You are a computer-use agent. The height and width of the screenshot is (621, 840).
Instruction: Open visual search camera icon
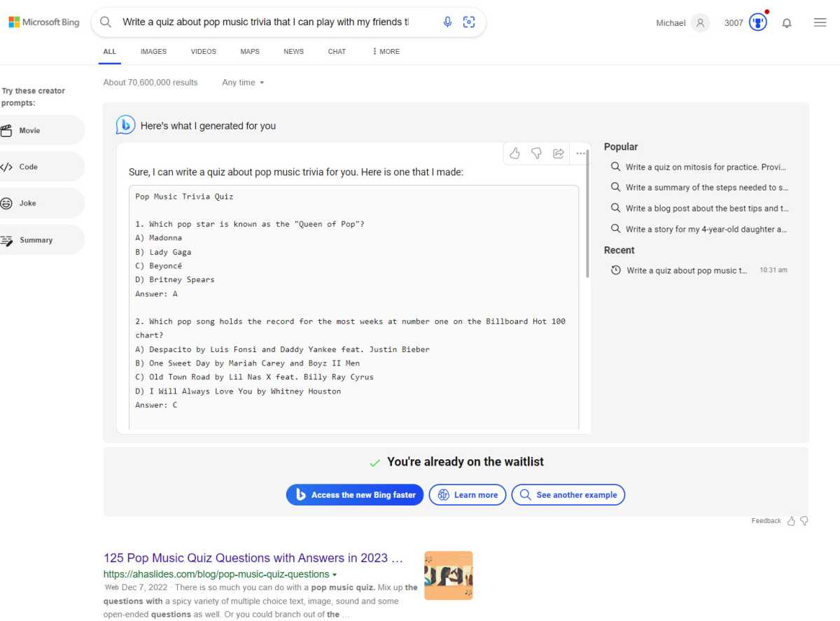(469, 22)
